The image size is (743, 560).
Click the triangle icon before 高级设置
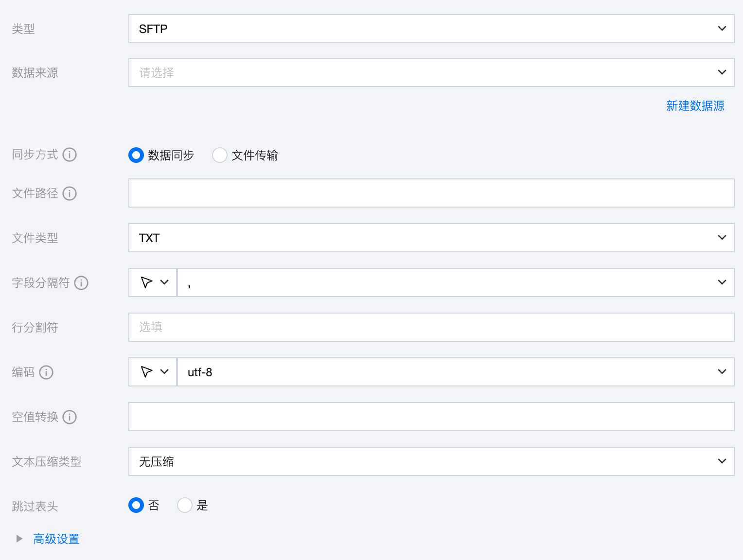coord(19,539)
